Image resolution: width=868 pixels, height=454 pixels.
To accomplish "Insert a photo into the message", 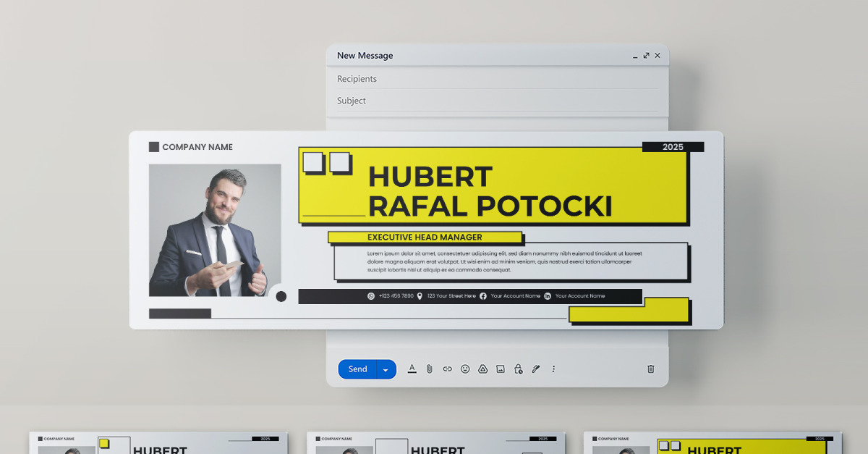I will tap(501, 369).
